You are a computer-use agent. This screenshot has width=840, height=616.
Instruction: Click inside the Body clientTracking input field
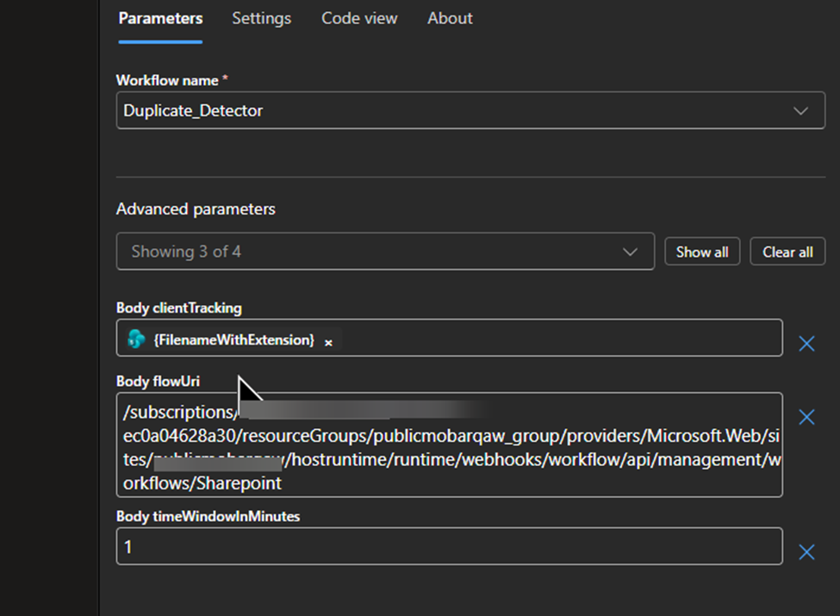pos(560,339)
